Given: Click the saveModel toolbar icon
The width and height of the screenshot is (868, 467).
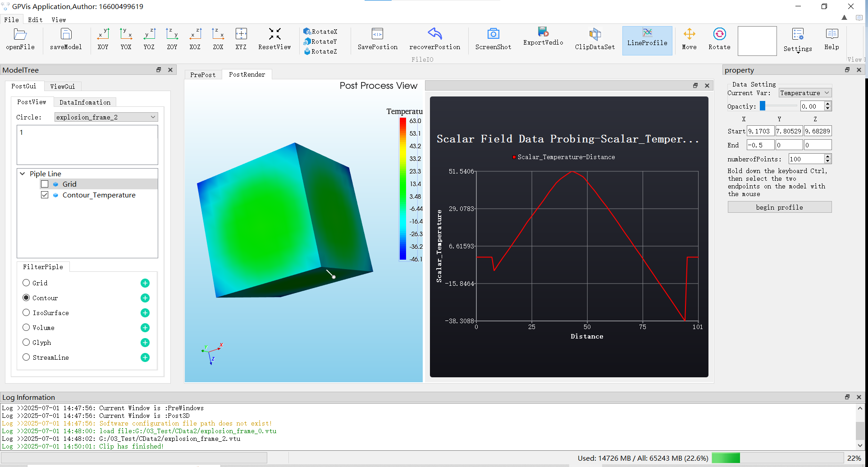Looking at the screenshot, I should point(66,39).
